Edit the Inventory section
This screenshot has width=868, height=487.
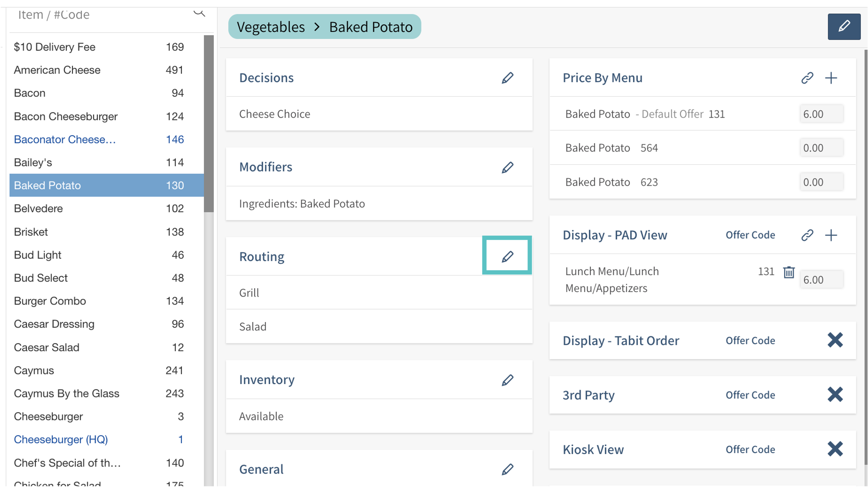(507, 380)
